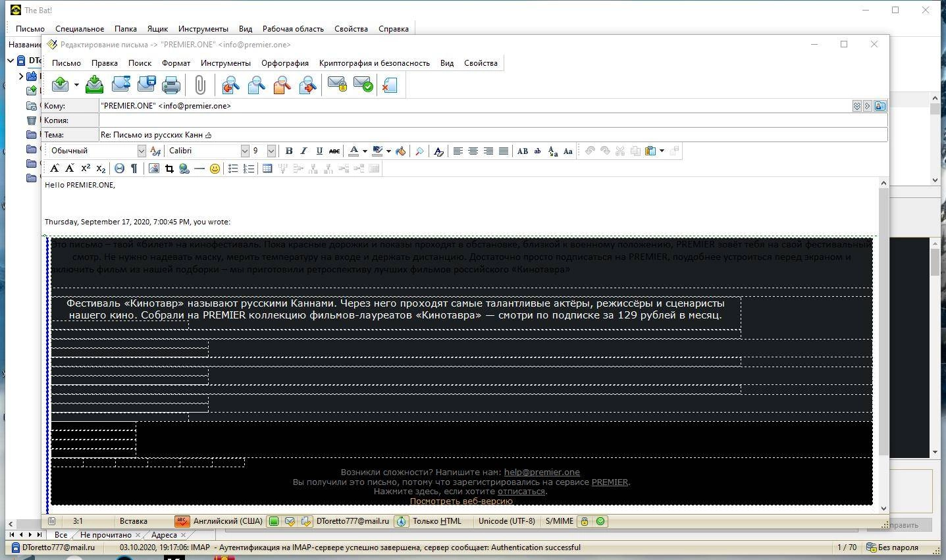This screenshot has width=946, height=560.
Task: Toggle message encryption padlock envelope icon
Action: coord(337,84)
